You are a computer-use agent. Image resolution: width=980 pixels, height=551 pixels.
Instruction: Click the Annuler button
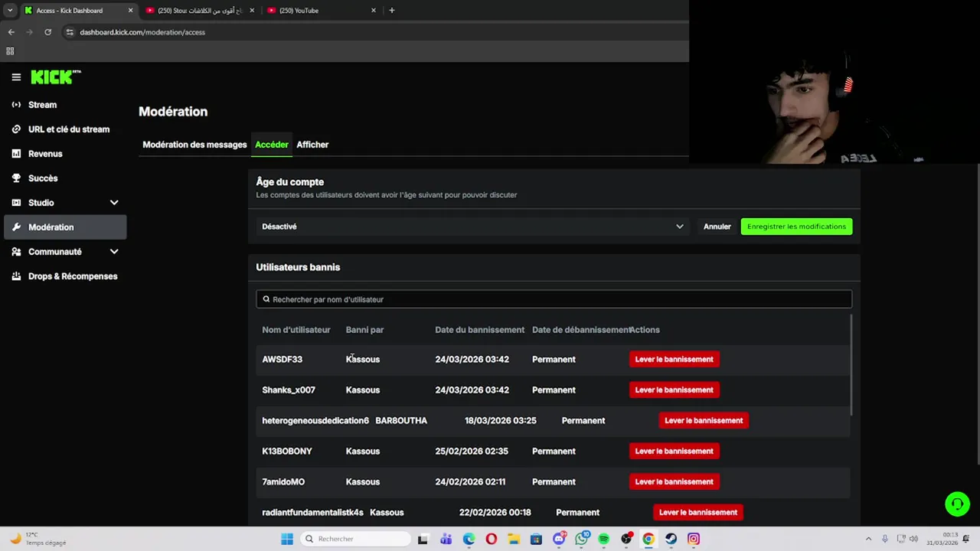[717, 227]
